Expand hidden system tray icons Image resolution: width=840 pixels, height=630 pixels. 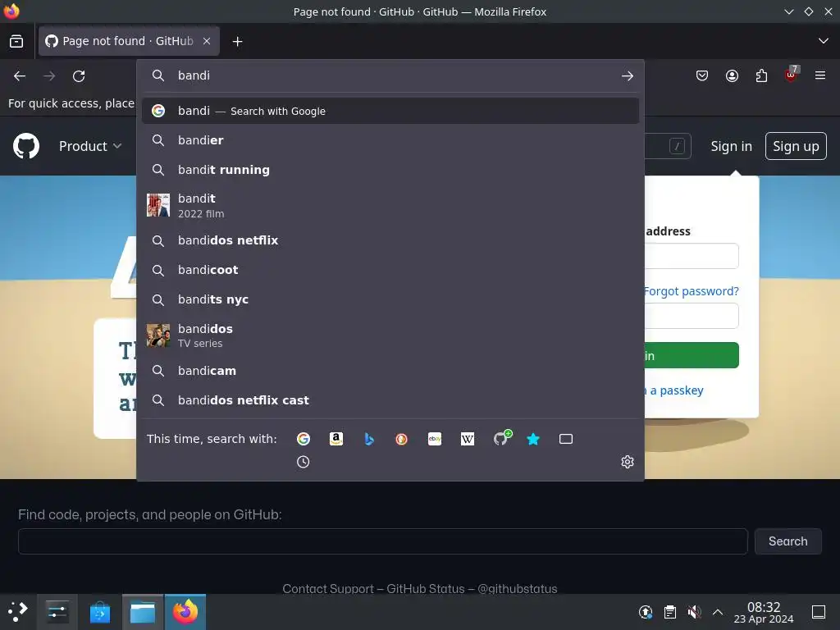coord(718,612)
